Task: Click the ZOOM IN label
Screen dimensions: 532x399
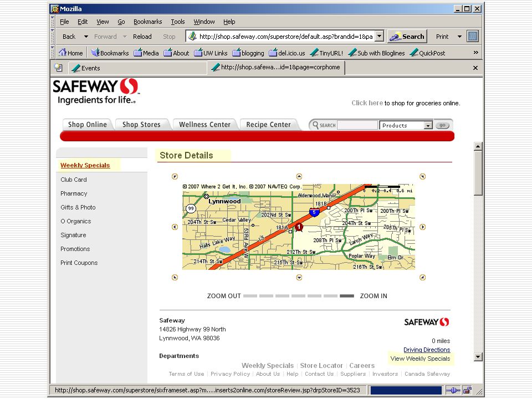Action: pos(374,296)
